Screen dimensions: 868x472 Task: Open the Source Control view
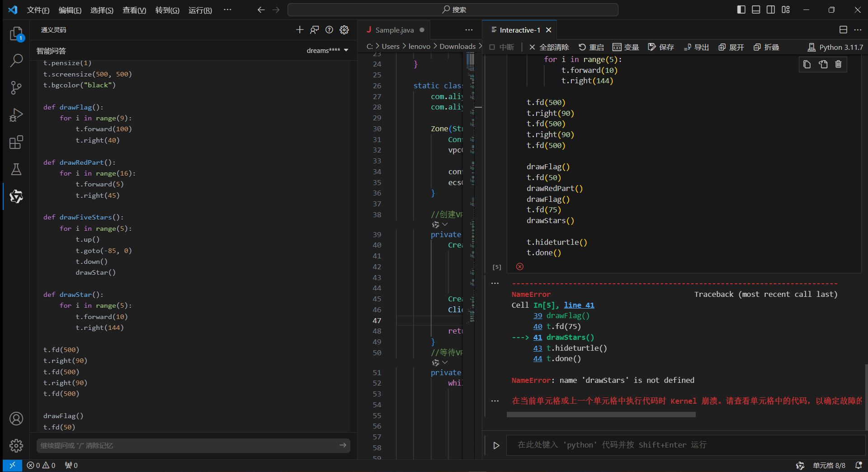[16, 87]
